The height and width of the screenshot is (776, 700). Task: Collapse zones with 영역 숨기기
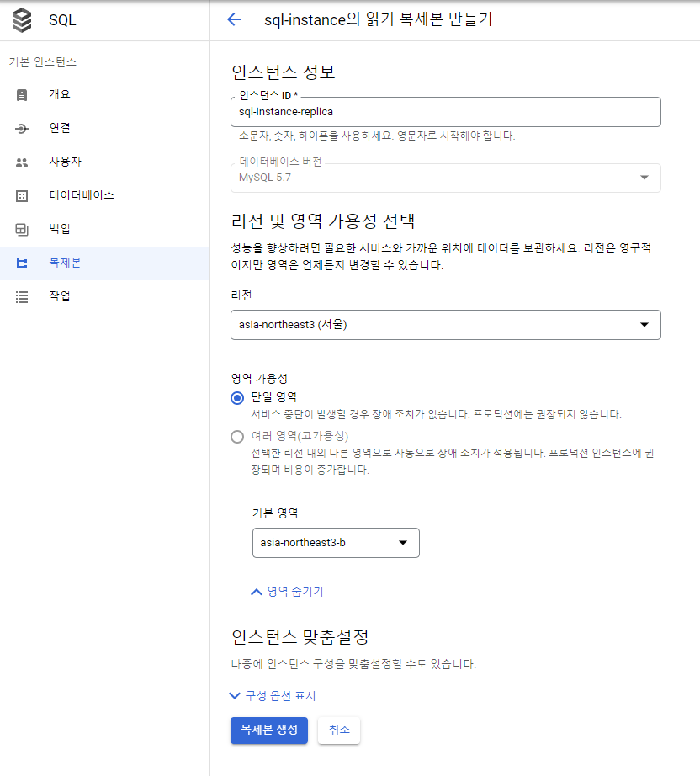[x=288, y=592]
